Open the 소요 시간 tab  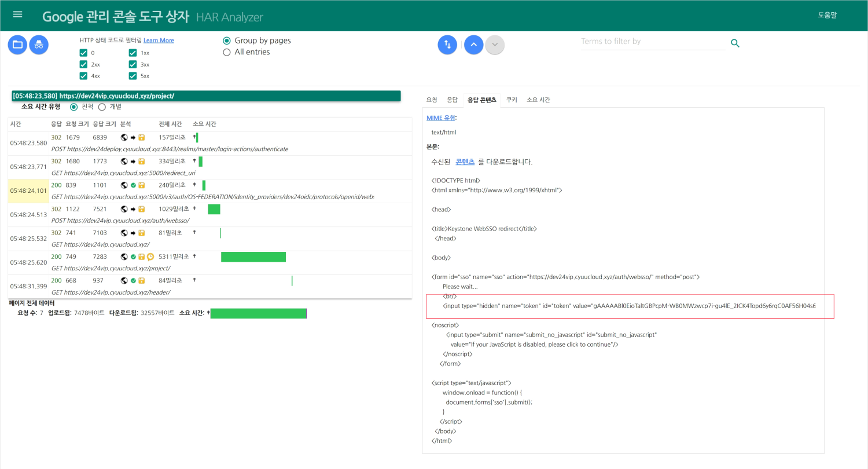tap(538, 100)
